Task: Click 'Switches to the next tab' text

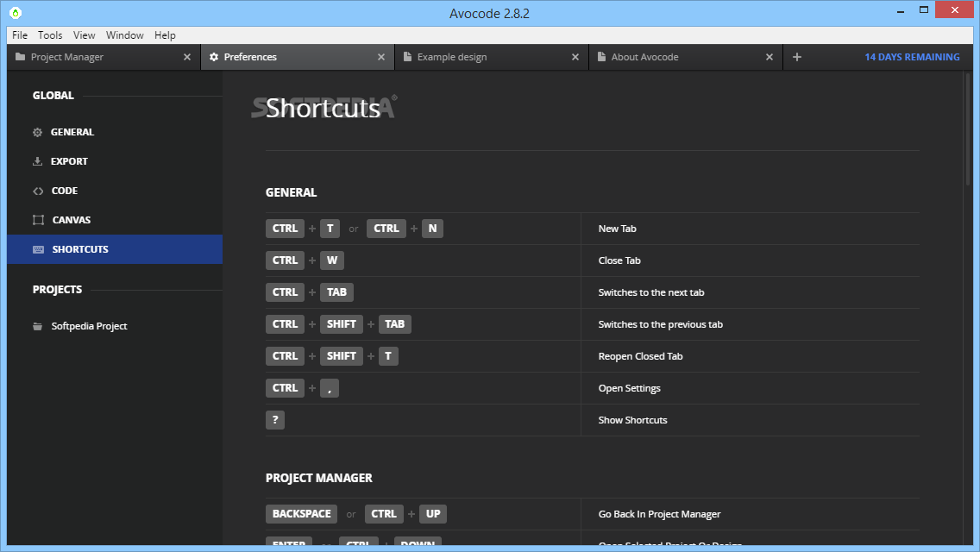Action: tap(651, 292)
